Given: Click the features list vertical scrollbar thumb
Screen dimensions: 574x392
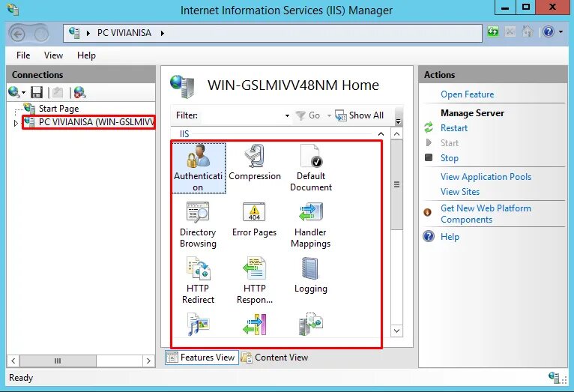Looking at the screenshot, I should (x=397, y=184).
